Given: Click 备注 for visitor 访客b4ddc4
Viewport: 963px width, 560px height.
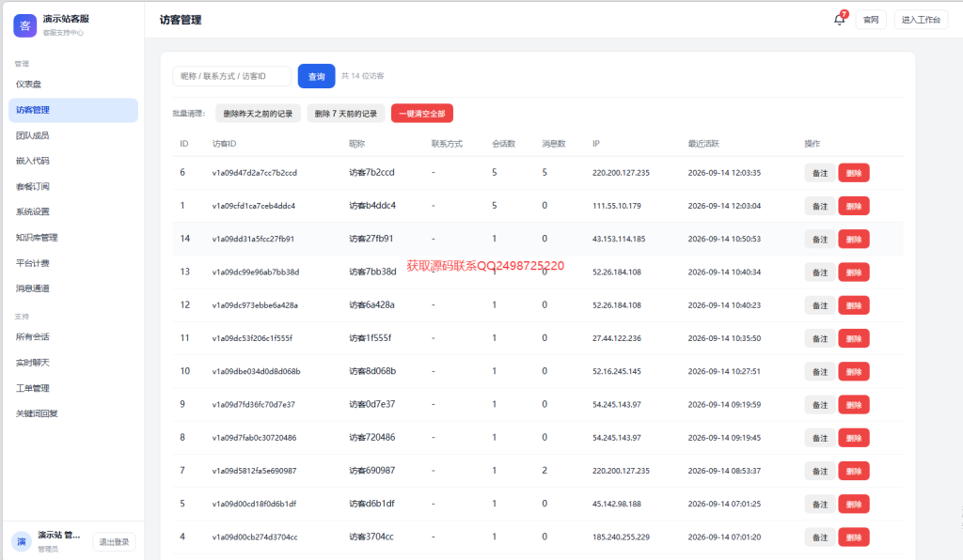Looking at the screenshot, I should point(820,206).
